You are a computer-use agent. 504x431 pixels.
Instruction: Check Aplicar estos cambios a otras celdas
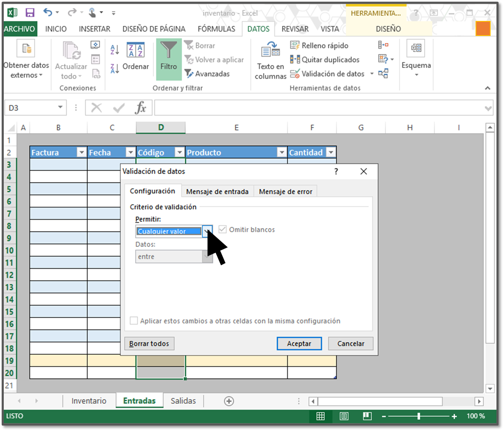coord(134,321)
